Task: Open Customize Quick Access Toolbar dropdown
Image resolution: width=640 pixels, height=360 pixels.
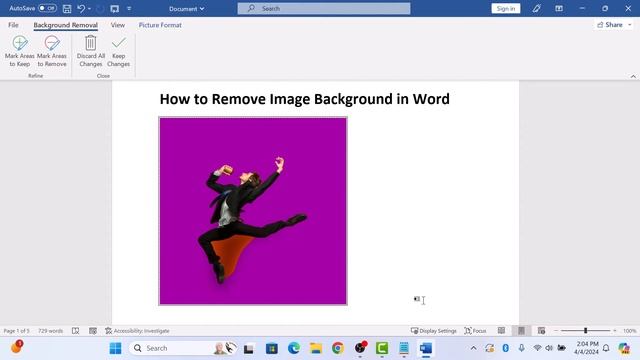Action: point(129,9)
